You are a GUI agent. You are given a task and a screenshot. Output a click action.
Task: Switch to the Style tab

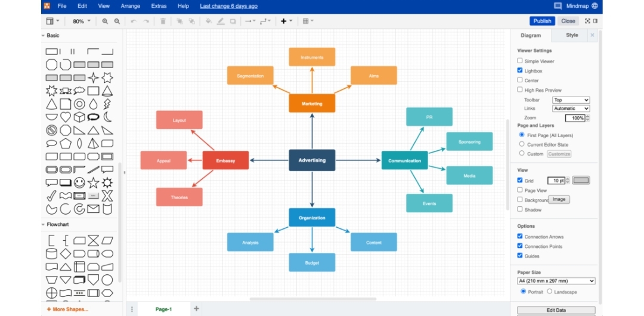572,35
